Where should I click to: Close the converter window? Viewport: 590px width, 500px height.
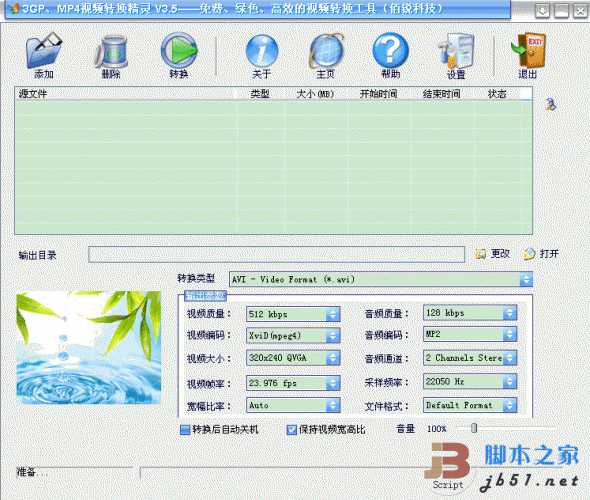(580, 11)
